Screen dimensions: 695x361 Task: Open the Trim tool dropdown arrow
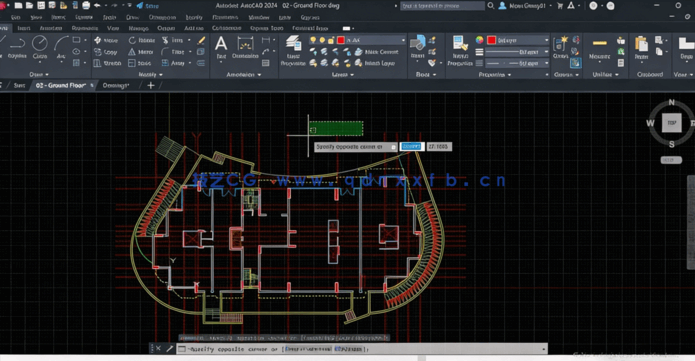[189, 40]
